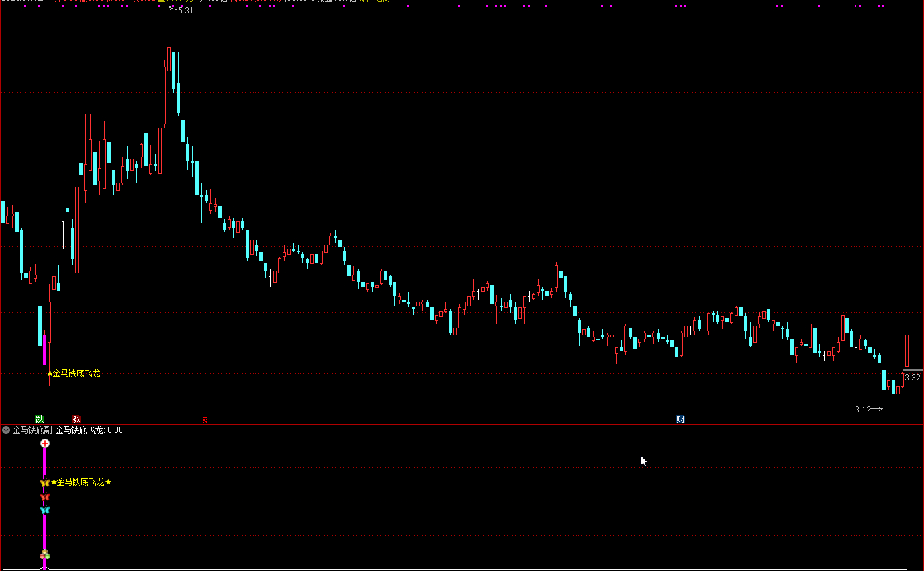
Task: Click the red butterfly signal icon
Action: click(x=45, y=497)
